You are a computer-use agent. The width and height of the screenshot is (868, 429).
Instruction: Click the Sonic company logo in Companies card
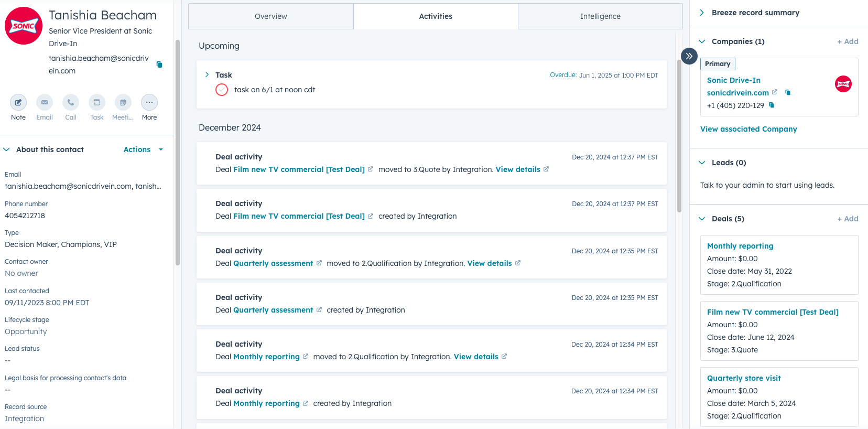pos(843,84)
